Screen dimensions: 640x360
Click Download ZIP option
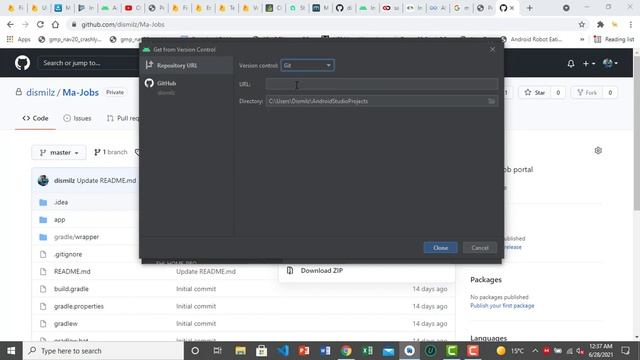tap(321, 271)
